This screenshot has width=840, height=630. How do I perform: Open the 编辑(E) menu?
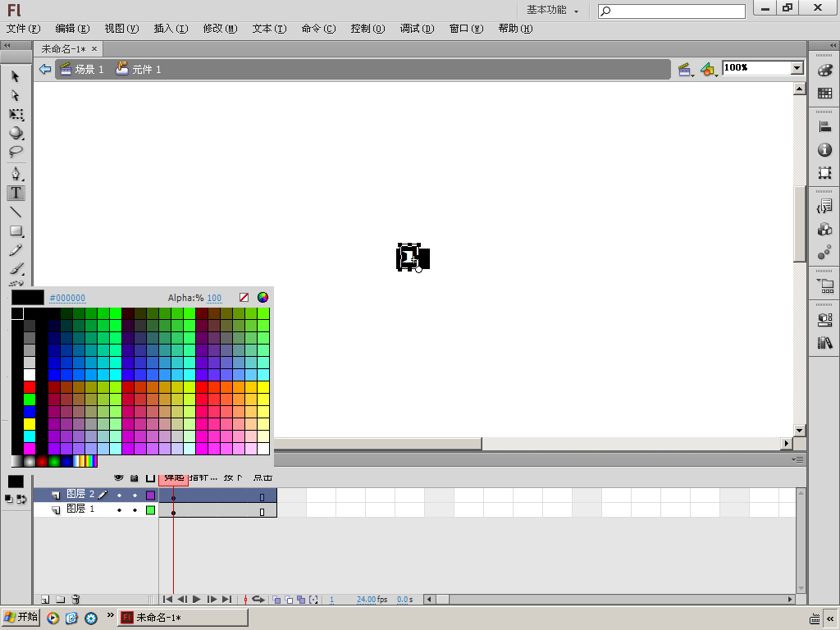(72, 29)
